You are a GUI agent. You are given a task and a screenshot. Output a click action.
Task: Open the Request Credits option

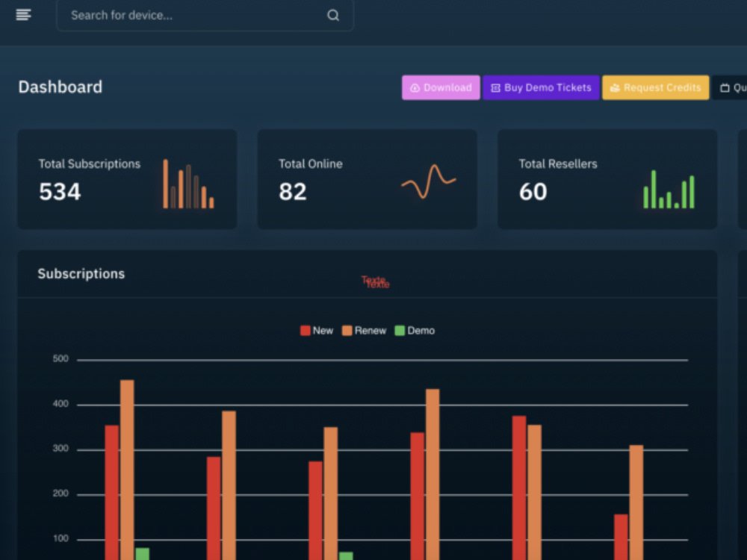click(x=655, y=87)
